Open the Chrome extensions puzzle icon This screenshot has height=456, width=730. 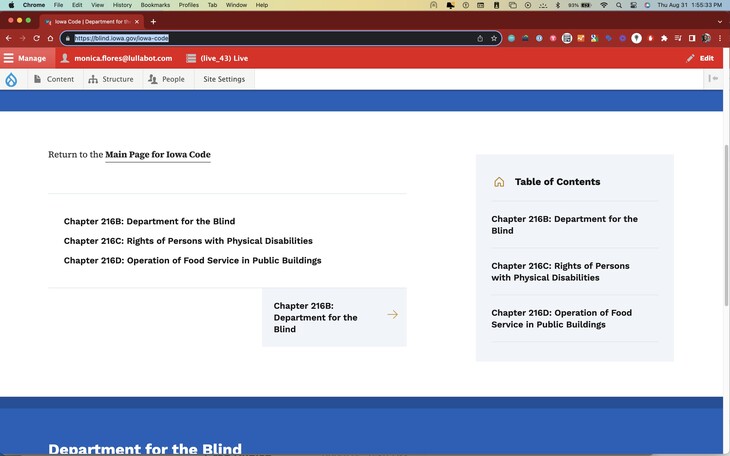click(664, 38)
